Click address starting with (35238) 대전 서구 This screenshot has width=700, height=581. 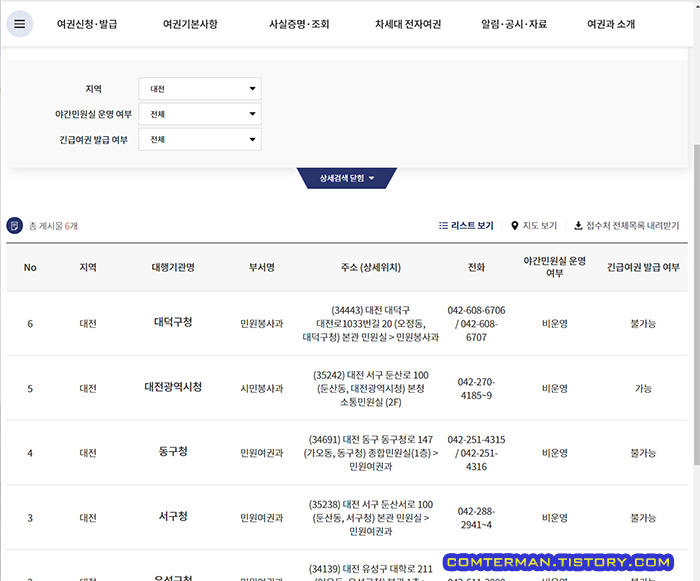pyautogui.click(x=371, y=518)
